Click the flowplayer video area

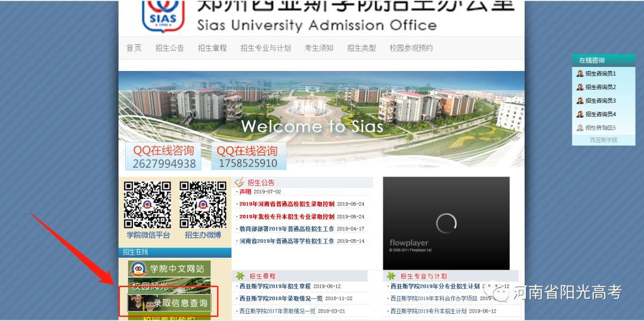(446, 223)
